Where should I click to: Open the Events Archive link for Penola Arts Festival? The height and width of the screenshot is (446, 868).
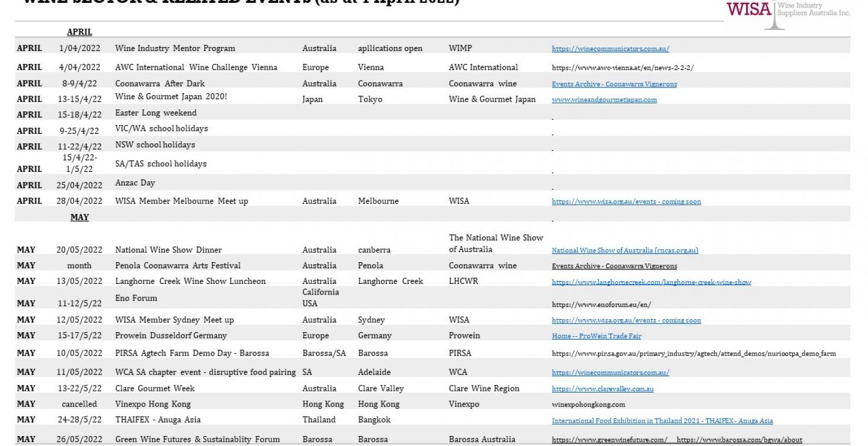[614, 266]
